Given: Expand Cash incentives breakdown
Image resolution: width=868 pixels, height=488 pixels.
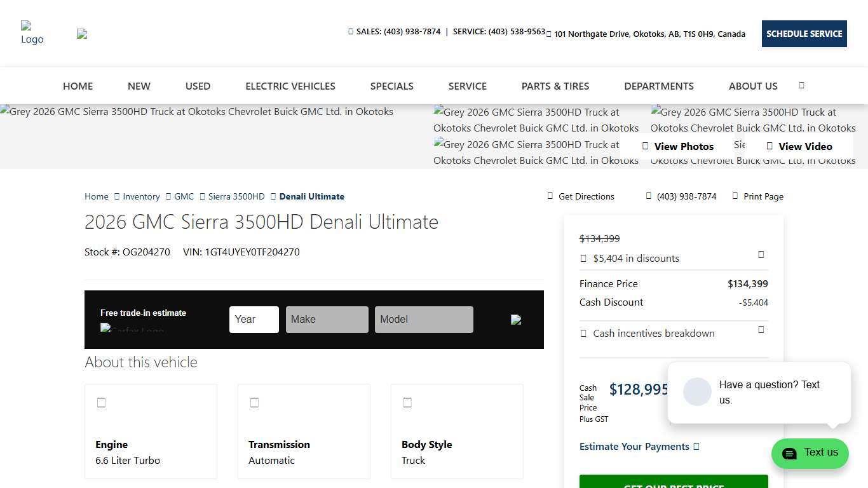Looking at the screenshot, I should (761, 330).
